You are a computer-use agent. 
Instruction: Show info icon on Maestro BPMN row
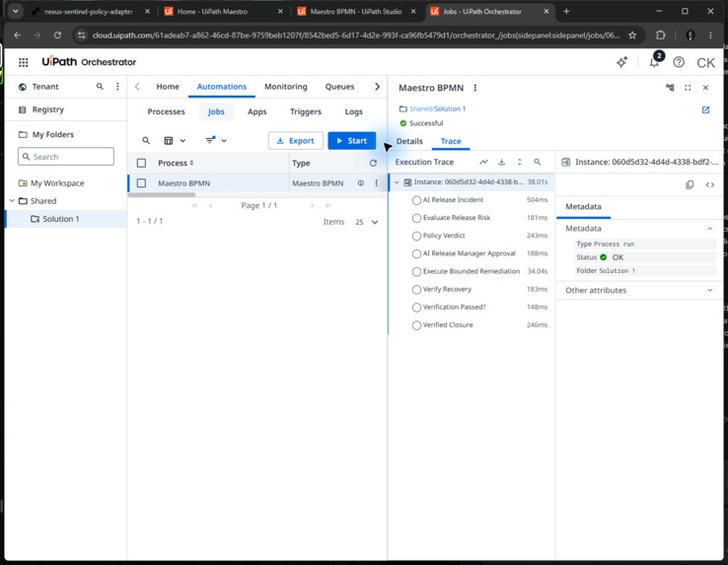[x=361, y=183]
